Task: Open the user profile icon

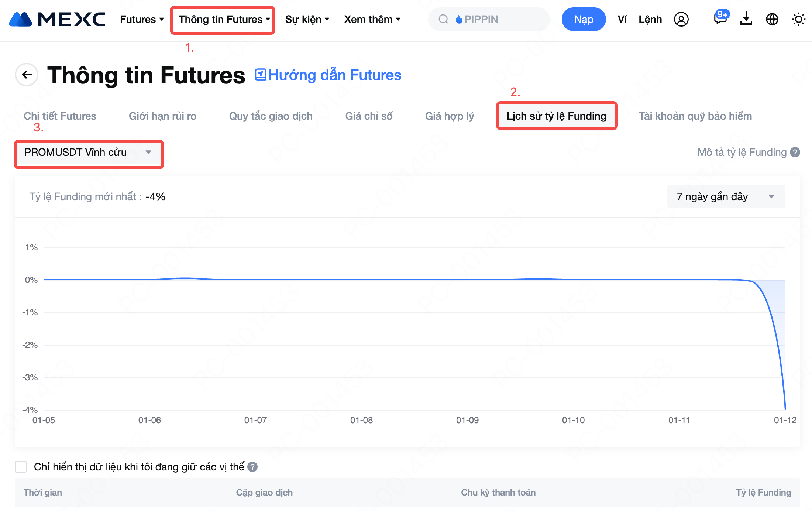Action: tap(681, 19)
